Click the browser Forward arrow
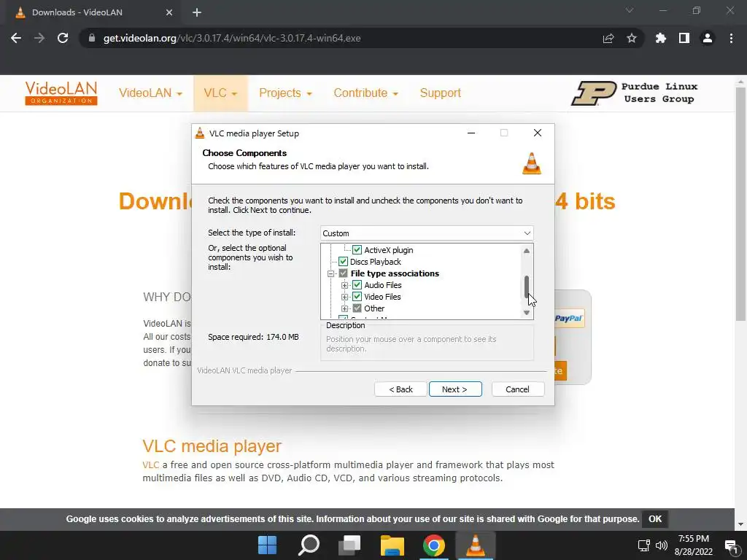Image resolution: width=747 pixels, height=560 pixels. tap(39, 38)
